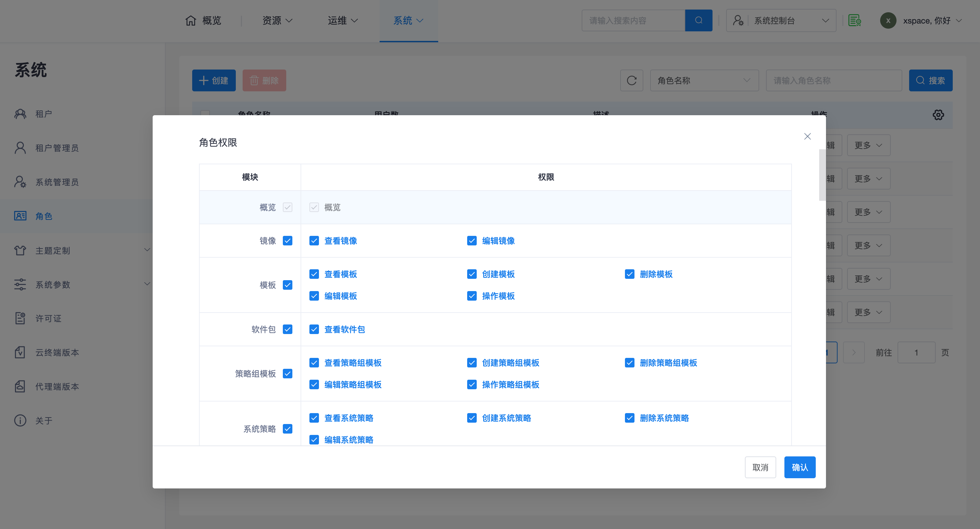Click the 云终端版本 file icon
The image size is (980, 529).
[x=20, y=352]
